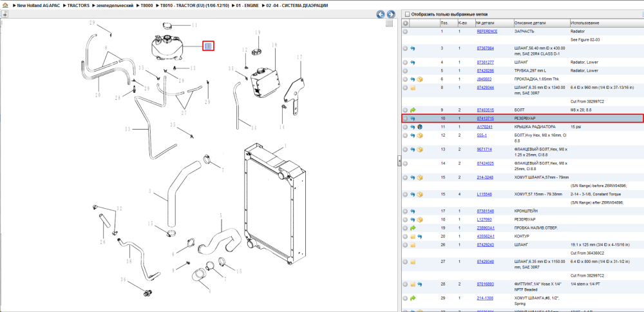The image size is (644, 312).
Task: Open yellow note icon in row 87429340
Action: 413,262
